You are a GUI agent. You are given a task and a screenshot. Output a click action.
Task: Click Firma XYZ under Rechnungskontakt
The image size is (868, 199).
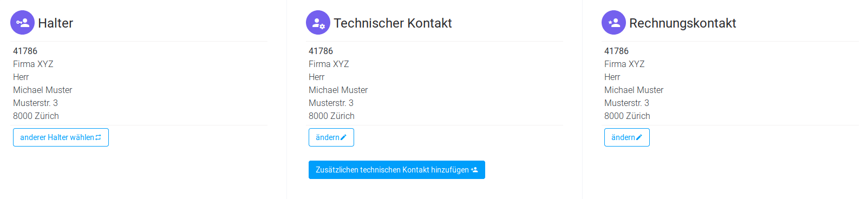pos(624,64)
